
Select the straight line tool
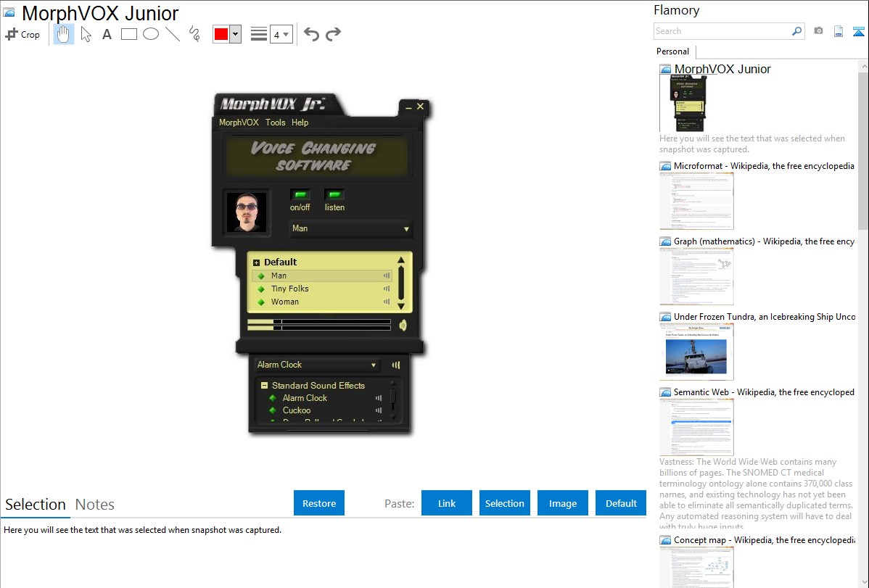click(173, 34)
